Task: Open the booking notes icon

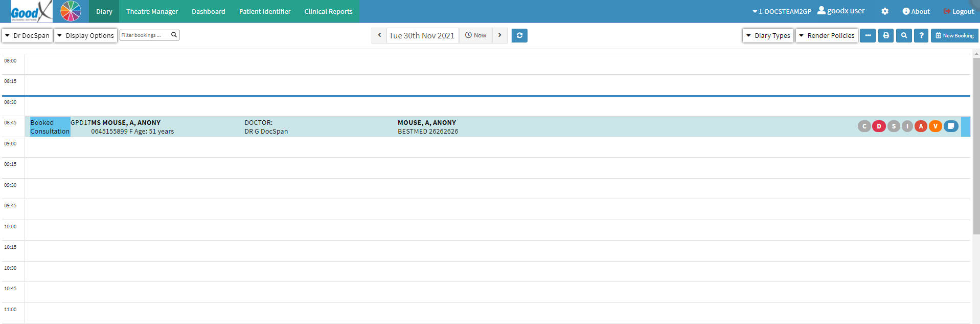Action: tap(951, 126)
